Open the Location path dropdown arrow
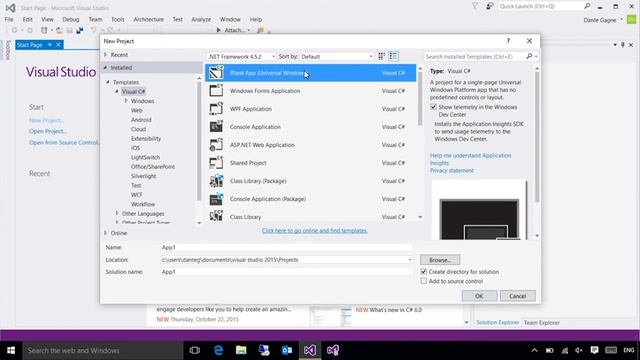This screenshot has width=640, height=360. click(x=409, y=260)
